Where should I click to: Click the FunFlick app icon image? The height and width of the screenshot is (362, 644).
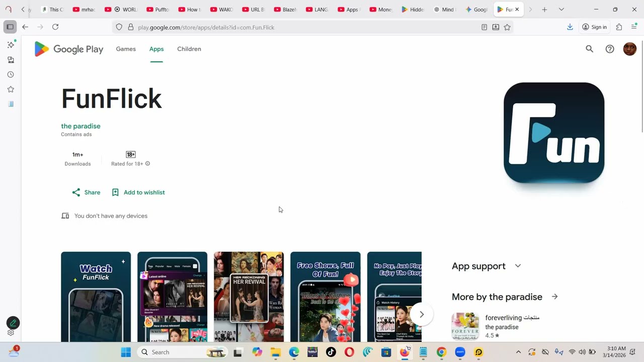point(554,133)
